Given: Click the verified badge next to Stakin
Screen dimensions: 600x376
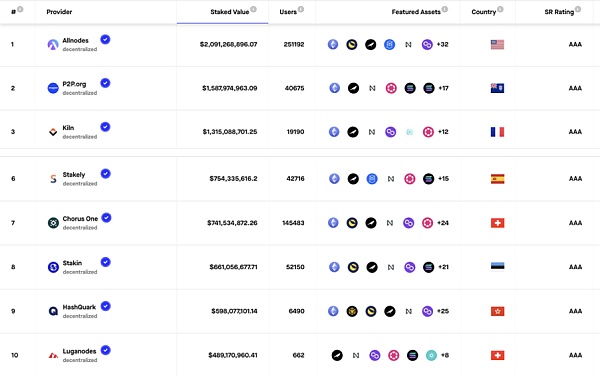Looking at the screenshot, I should (x=106, y=262).
